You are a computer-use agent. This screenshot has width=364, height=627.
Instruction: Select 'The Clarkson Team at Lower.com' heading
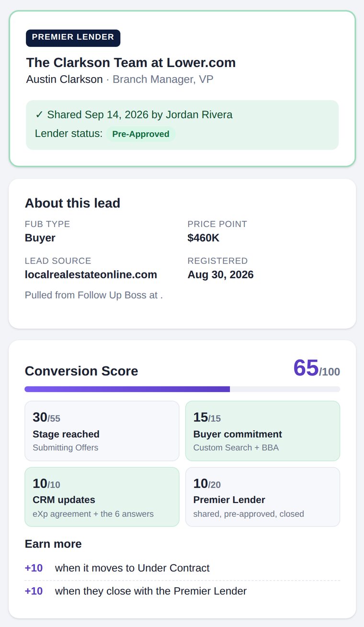pos(131,63)
